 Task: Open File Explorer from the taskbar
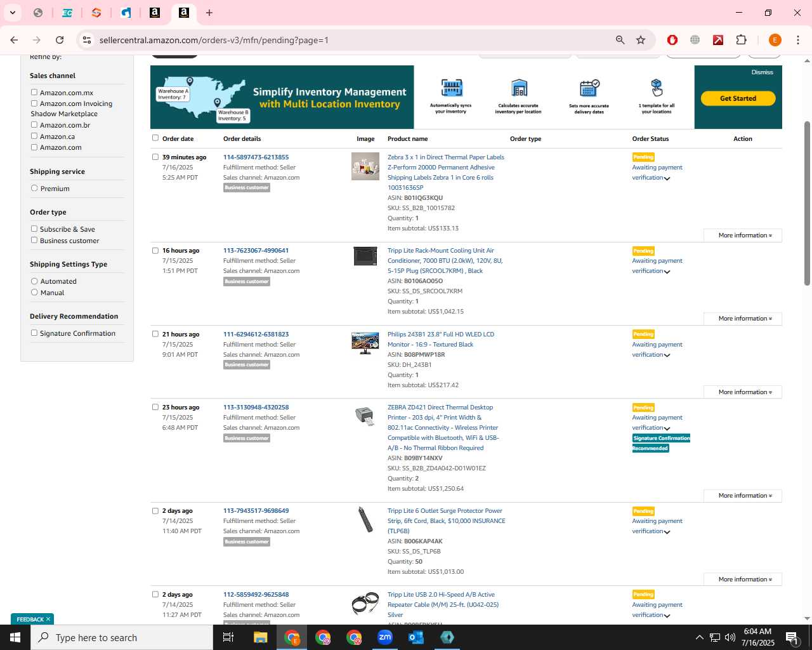tap(260, 637)
